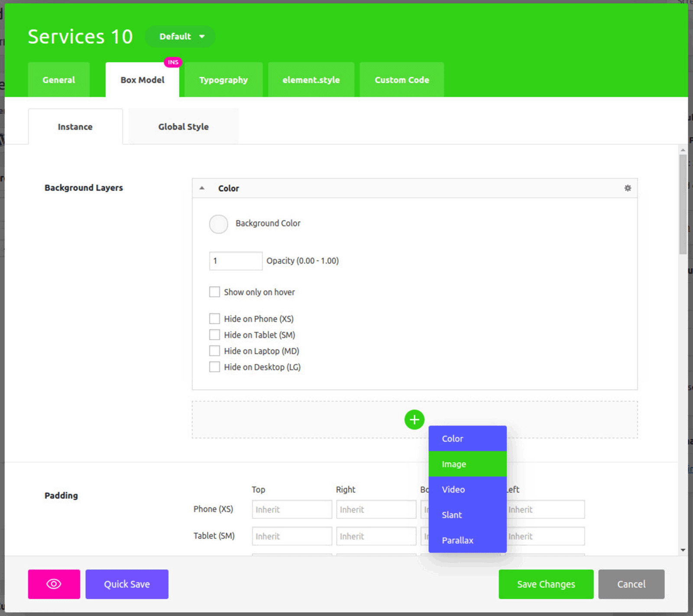This screenshot has width=693, height=616.
Task: Choose Image from the layer menu
Action: coord(467,464)
